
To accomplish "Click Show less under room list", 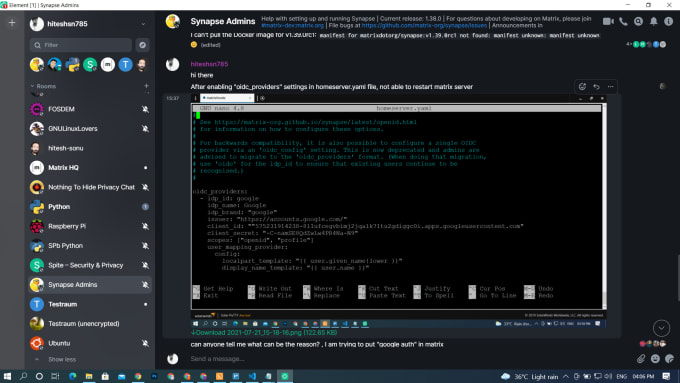I will 62,360.
